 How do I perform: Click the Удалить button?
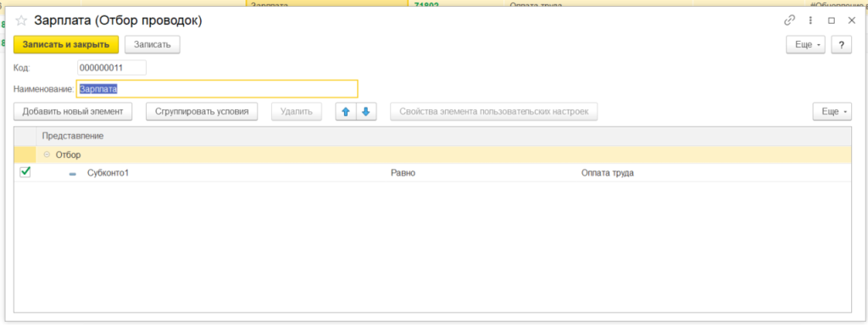tap(297, 111)
